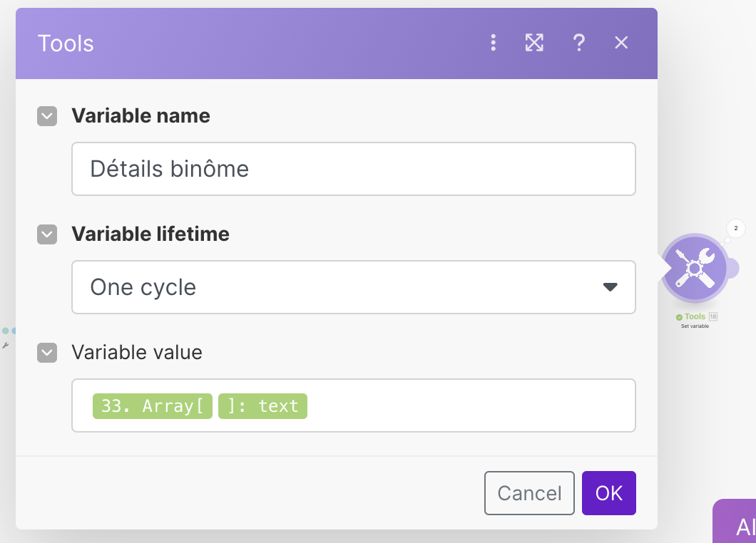Click the green checkmark beside Tools label

679,317
